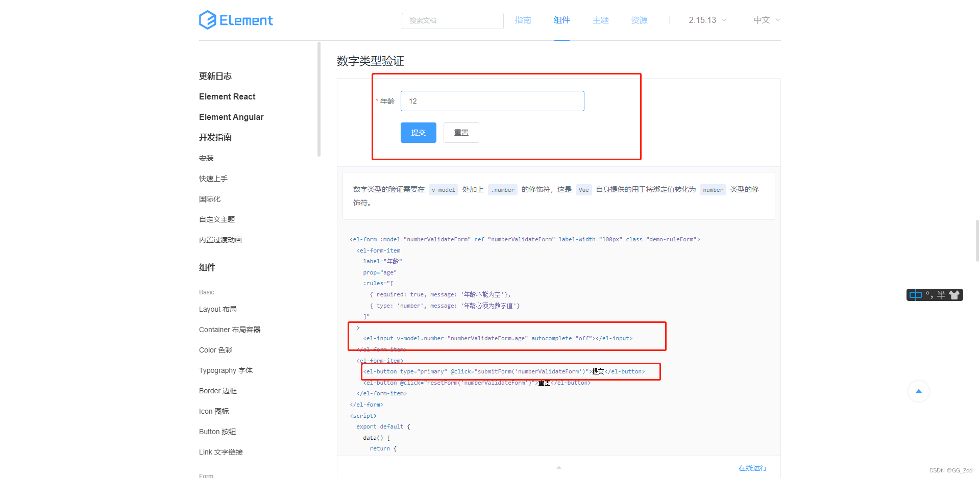Open 内置过渡动画 in the sidebar

tap(220, 240)
